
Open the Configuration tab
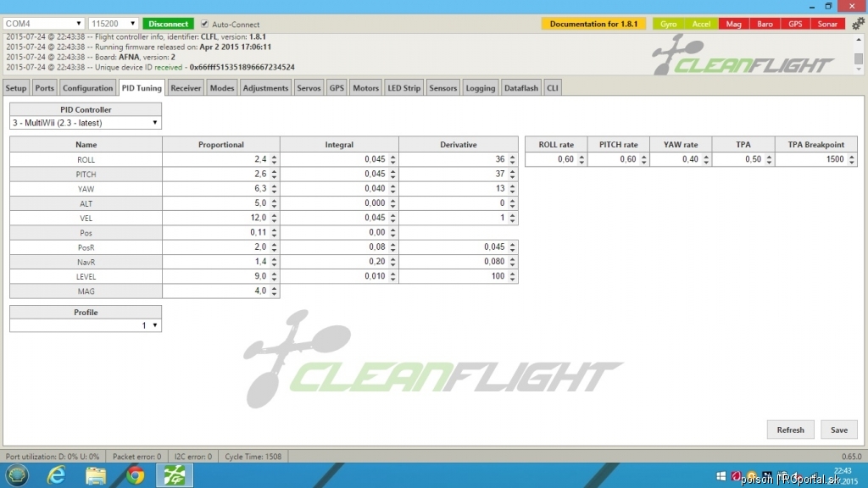[x=87, y=88]
